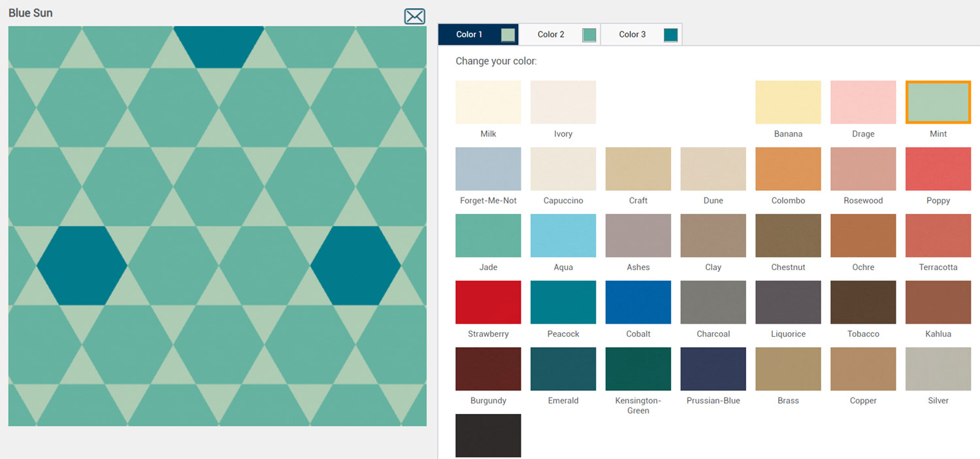This screenshot has width=980, height=459.
Task: Select the Peacock teal swatch
Action: click(563, 302)
